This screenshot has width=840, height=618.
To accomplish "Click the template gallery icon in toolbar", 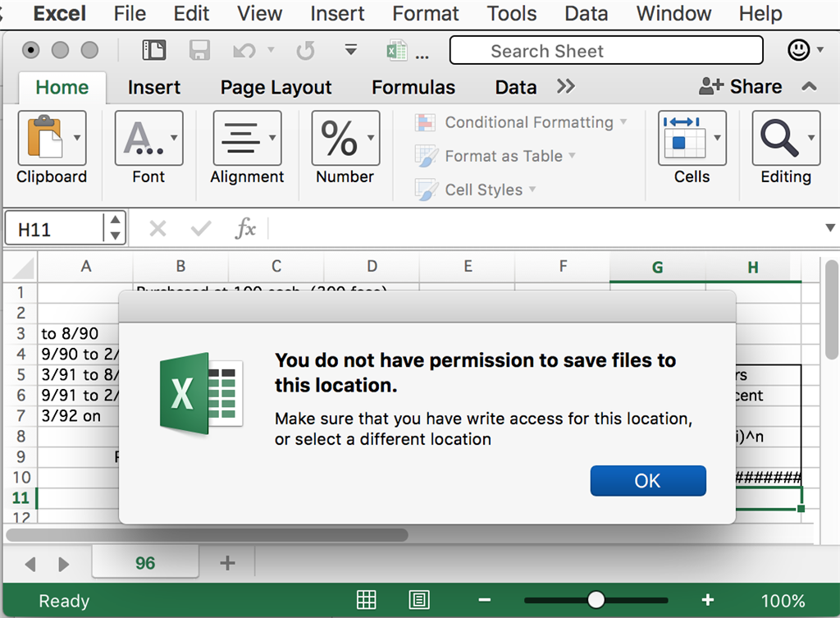I will 153,50.
